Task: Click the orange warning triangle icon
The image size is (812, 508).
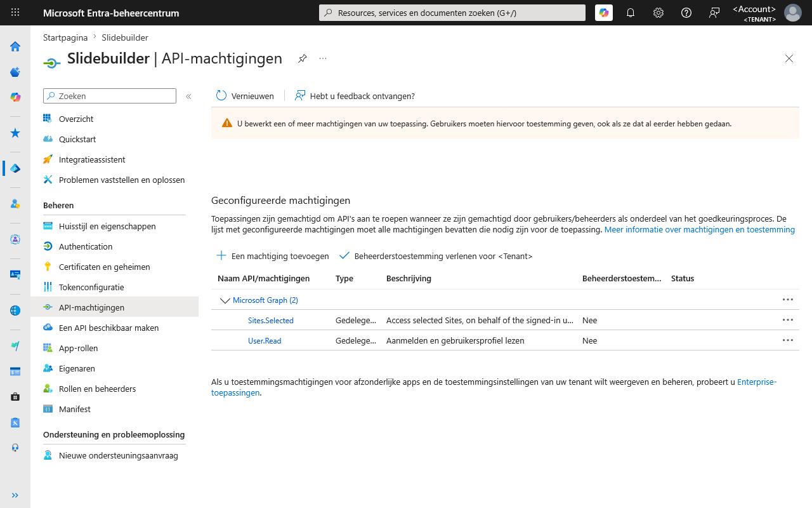Action: click(x=227, y=123)
